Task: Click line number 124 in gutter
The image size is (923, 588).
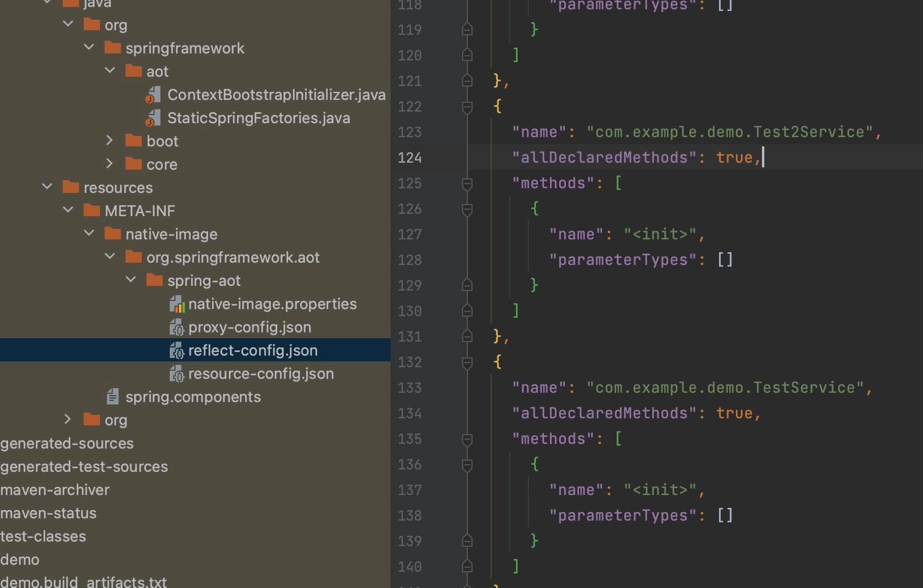Action: pos(410,157)
